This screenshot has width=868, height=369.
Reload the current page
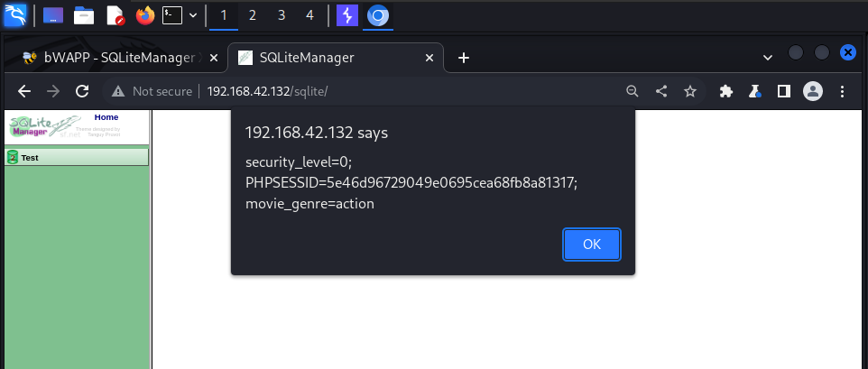tap(81, 91)
